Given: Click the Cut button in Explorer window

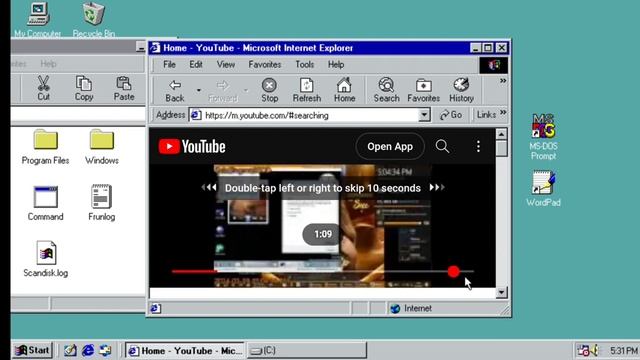Looking at the screenshot, I should [x=43, y=88].
